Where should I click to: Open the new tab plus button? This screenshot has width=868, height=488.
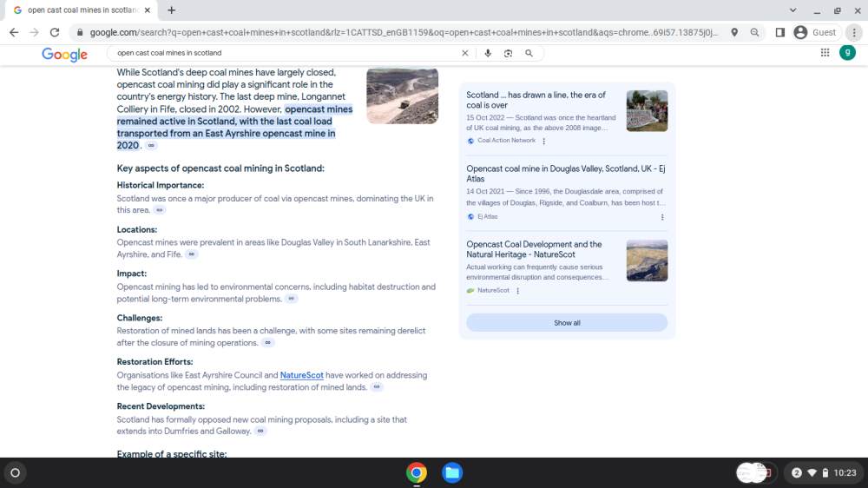tap(172, 10)
